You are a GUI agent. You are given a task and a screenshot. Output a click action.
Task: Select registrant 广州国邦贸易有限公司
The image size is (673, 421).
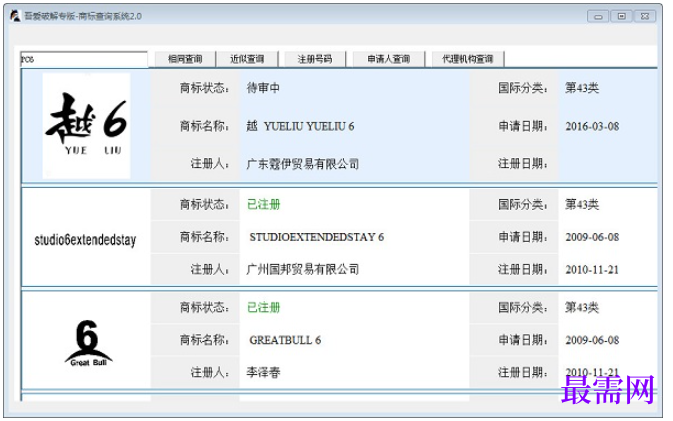coord(303,270)
